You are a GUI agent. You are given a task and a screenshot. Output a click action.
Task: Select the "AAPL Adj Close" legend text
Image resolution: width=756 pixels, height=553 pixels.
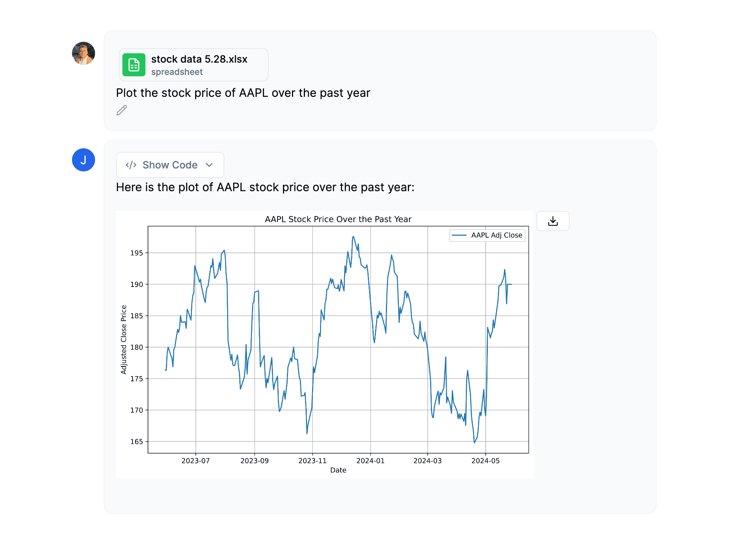click(x=496, y=235)
